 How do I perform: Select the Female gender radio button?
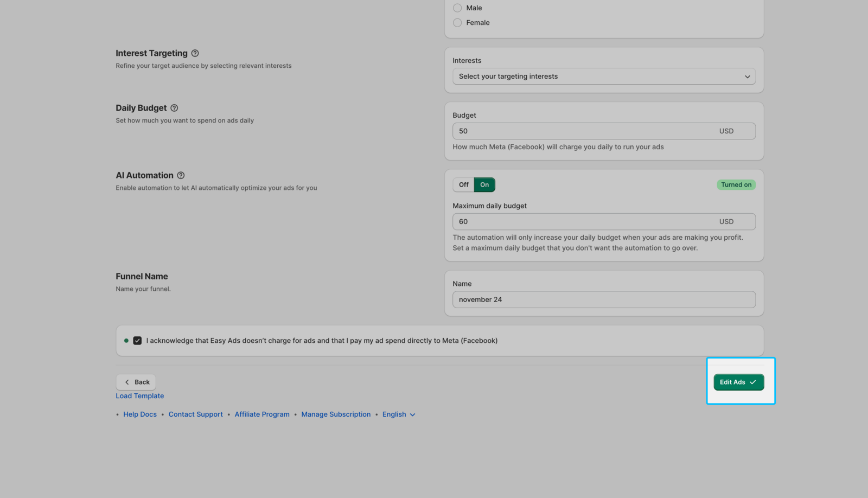(457, 23)
